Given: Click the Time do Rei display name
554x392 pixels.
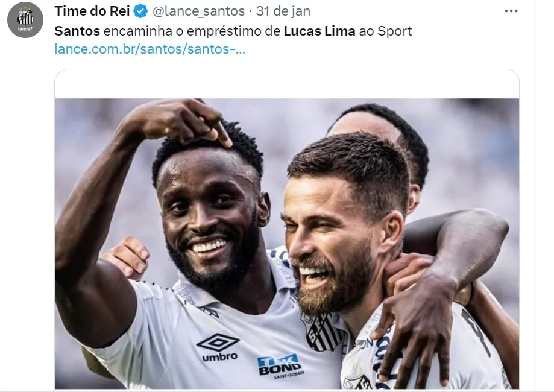Looking at the screenshot, I should (x=92, y=11).
